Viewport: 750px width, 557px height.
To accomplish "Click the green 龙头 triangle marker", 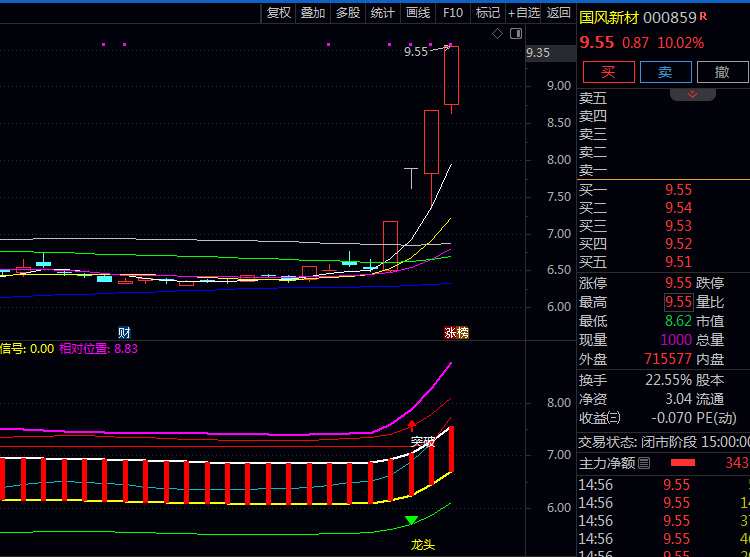I will pos(412,520).
